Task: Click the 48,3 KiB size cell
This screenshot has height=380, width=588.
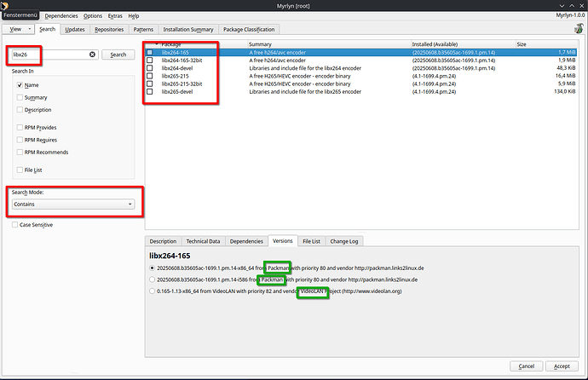Action: click(566, 68)
